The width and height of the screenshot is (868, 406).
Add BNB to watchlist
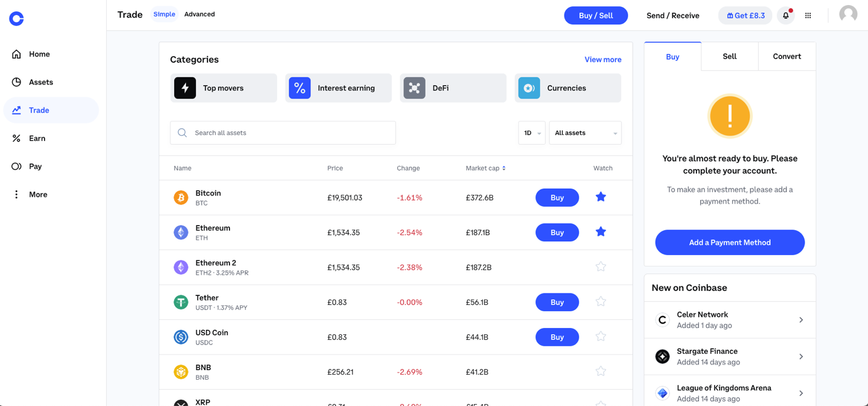point(601,371)
